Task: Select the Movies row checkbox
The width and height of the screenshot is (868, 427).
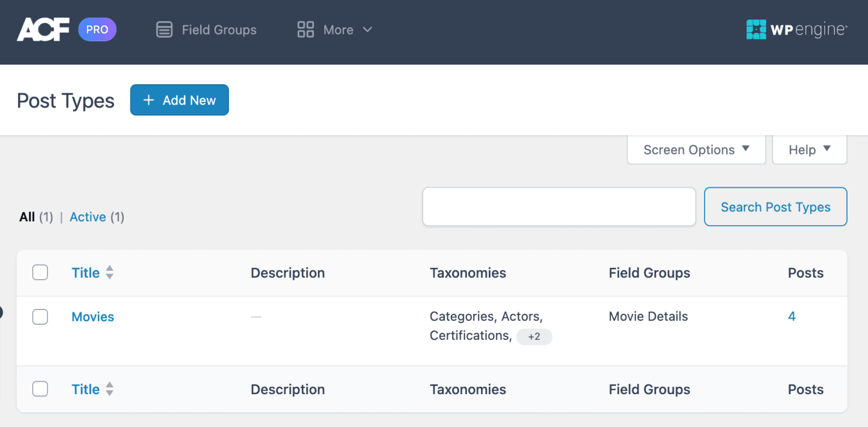Action: (40, 317)
